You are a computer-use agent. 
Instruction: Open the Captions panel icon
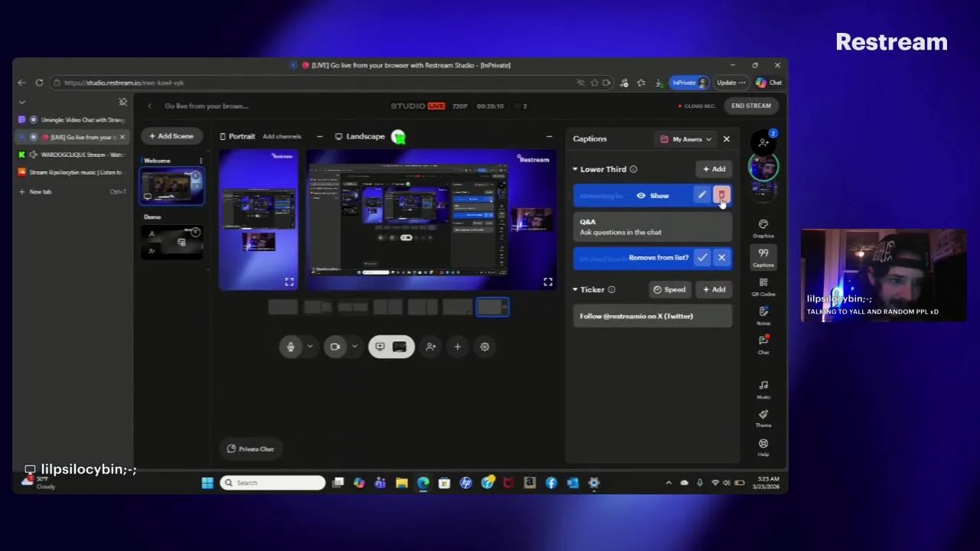point(763,256)
